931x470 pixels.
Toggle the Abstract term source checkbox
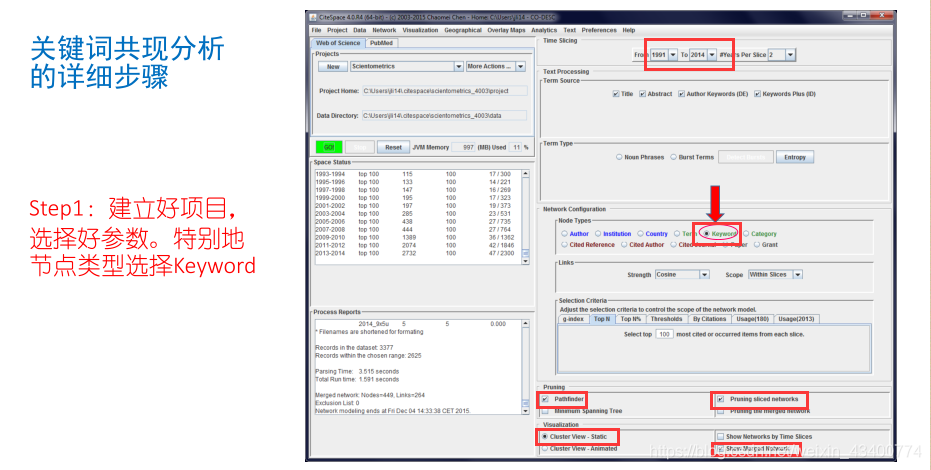click(x=642, y=94)
